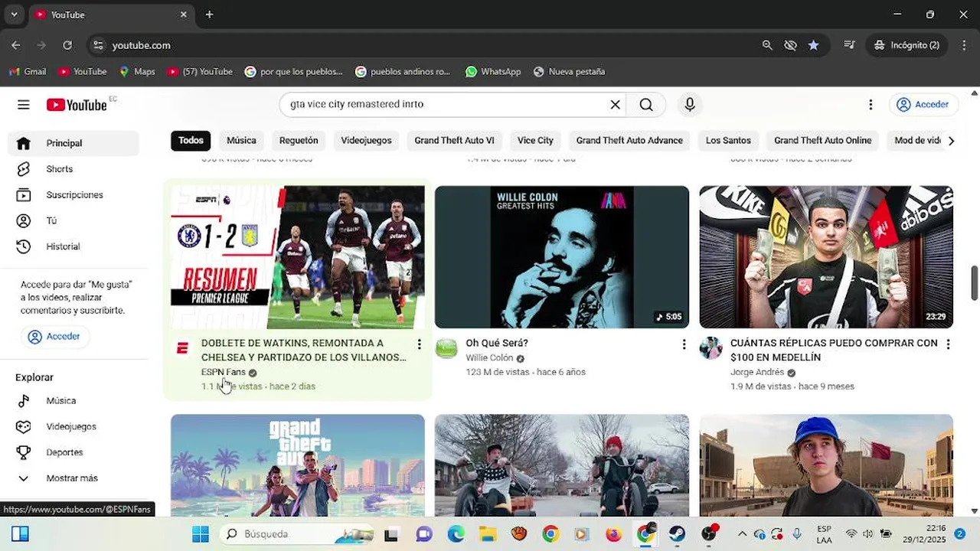The image size is (980, 551).
Task: Clear the search box with the X
Action: pyautogui.click(x=615, y=105)
